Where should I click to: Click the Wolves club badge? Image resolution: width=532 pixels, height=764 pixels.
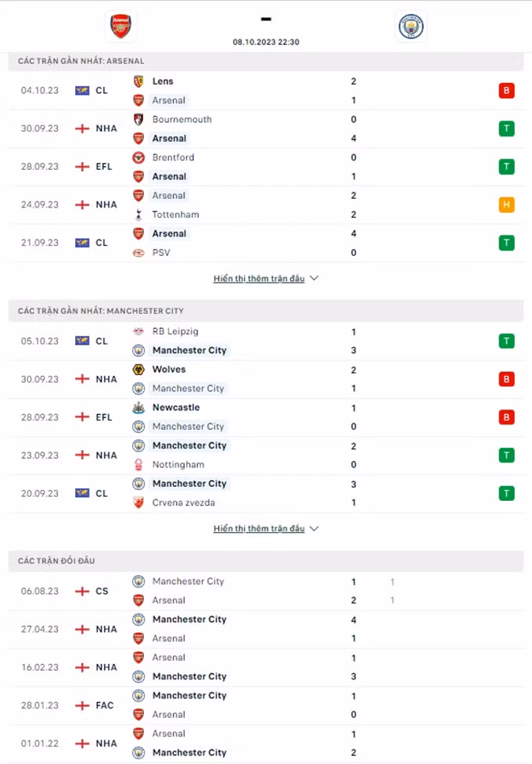click(138, 369)
